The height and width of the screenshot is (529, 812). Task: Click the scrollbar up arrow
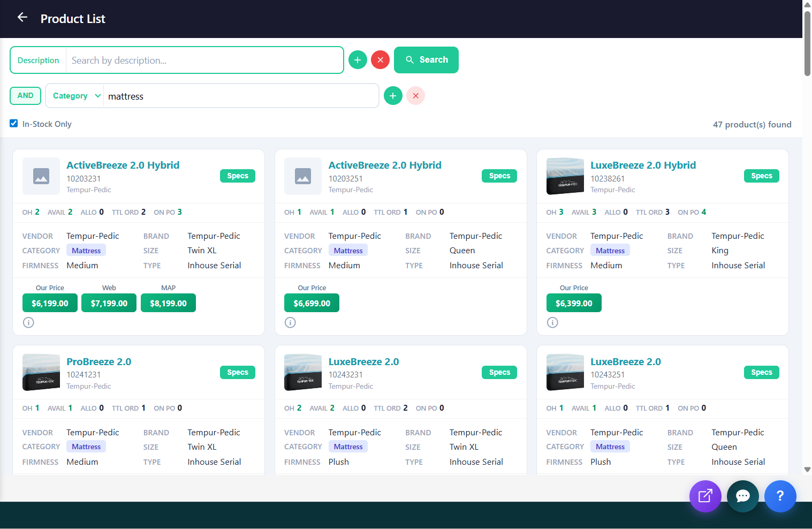(x=807, y=4)
